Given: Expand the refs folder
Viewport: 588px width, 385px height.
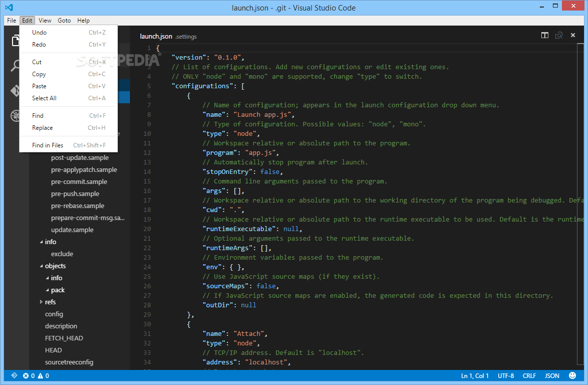Looking at the screenshot, I should (41, 302).
